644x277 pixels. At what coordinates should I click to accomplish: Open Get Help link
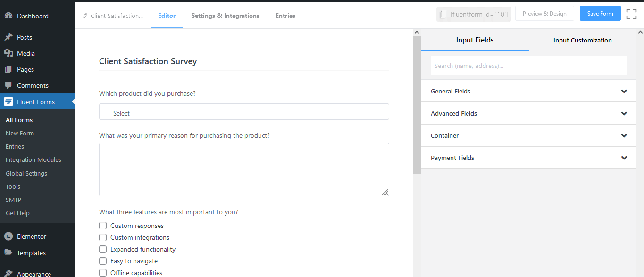point(17,213)
